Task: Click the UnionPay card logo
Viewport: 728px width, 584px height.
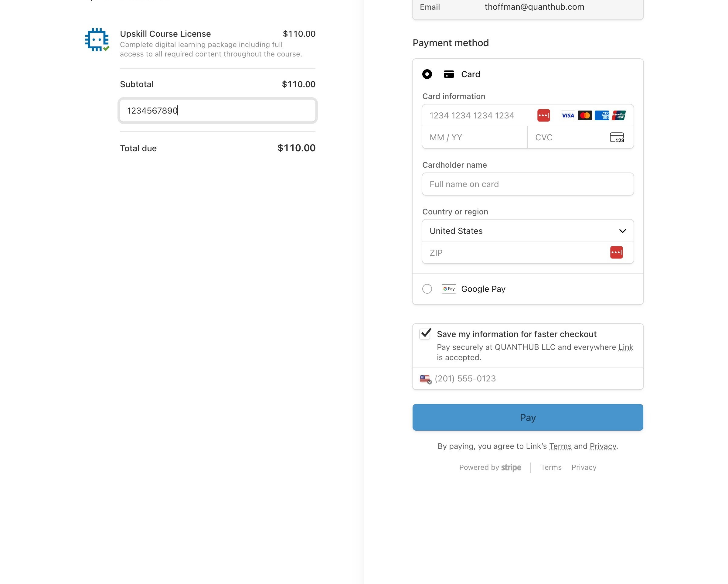Action: coord(619,115)
